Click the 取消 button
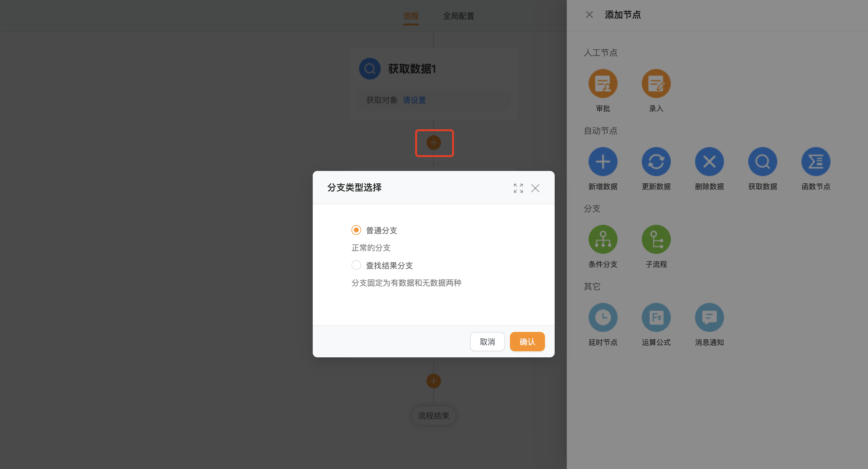Viewport: 868px width, 469px height. (487, 342)
